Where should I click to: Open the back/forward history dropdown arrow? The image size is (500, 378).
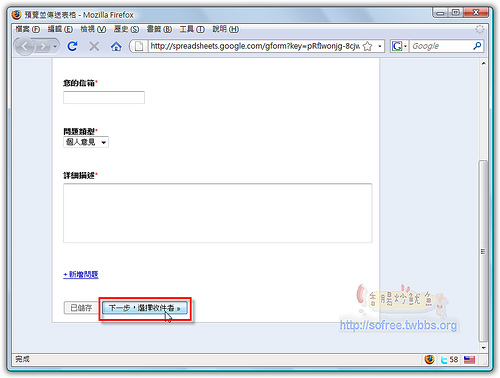pyautogui.click(x=55, y=46)
